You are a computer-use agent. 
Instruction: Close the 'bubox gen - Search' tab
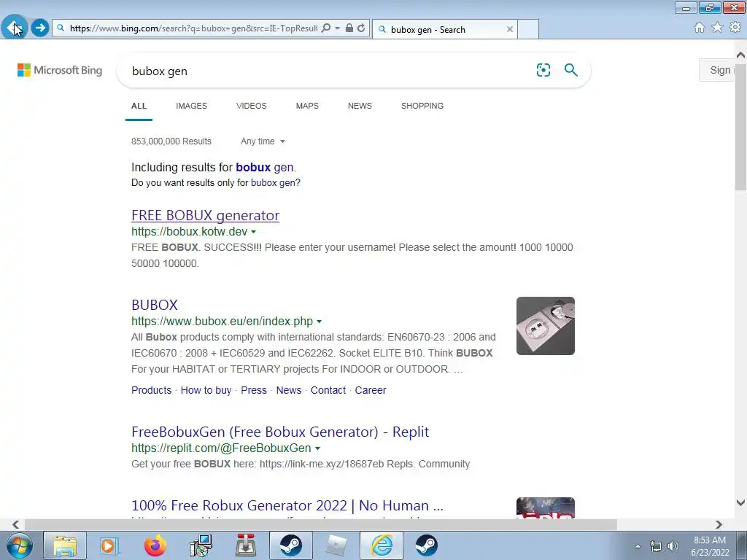(510, 29)
